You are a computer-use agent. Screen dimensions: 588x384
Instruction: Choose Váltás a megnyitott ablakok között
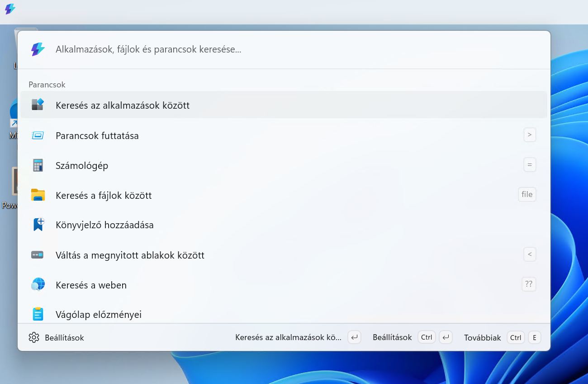point(130,255)
